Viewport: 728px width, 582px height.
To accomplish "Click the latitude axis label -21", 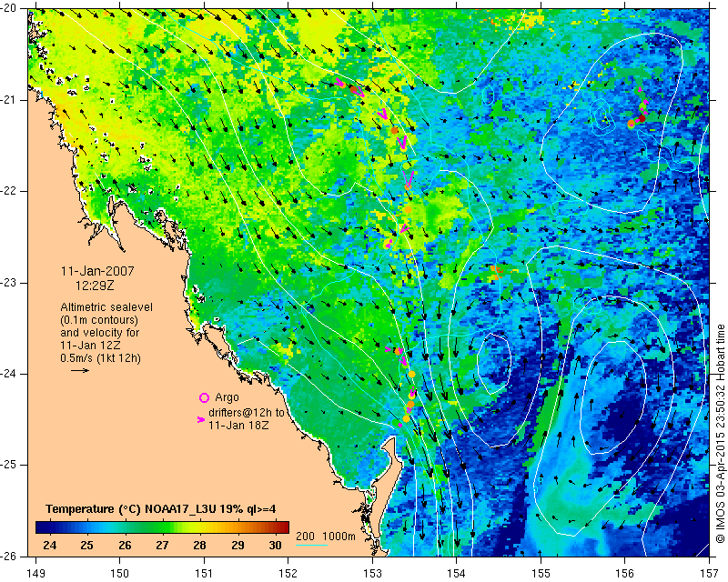I will point(8,100).
